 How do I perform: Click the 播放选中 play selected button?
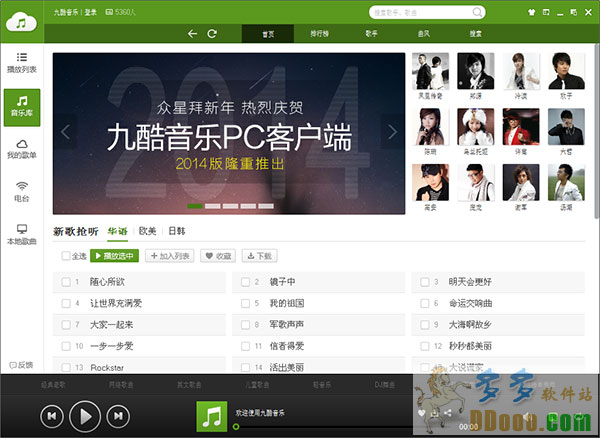114,256
